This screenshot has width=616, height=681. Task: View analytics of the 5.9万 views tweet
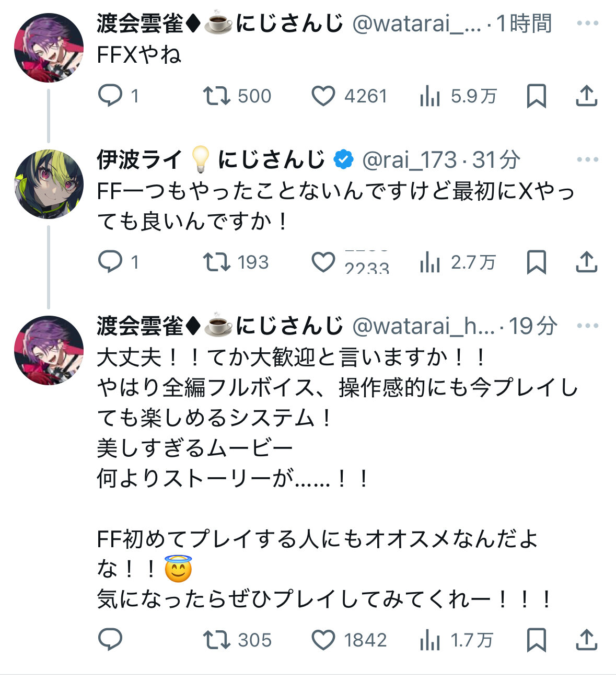coord(430,96)
